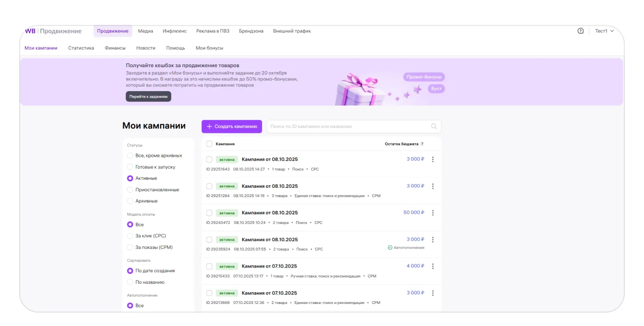Tick the checkbox for campaign ID 29251284
The image size is (644, 326).
click(209, 186)
